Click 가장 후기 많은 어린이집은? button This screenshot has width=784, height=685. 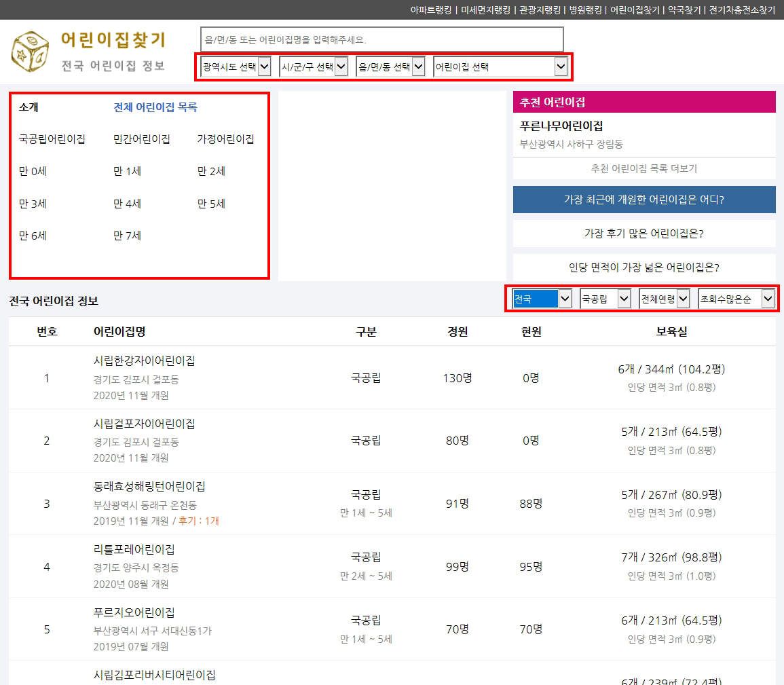coord(644,234)
